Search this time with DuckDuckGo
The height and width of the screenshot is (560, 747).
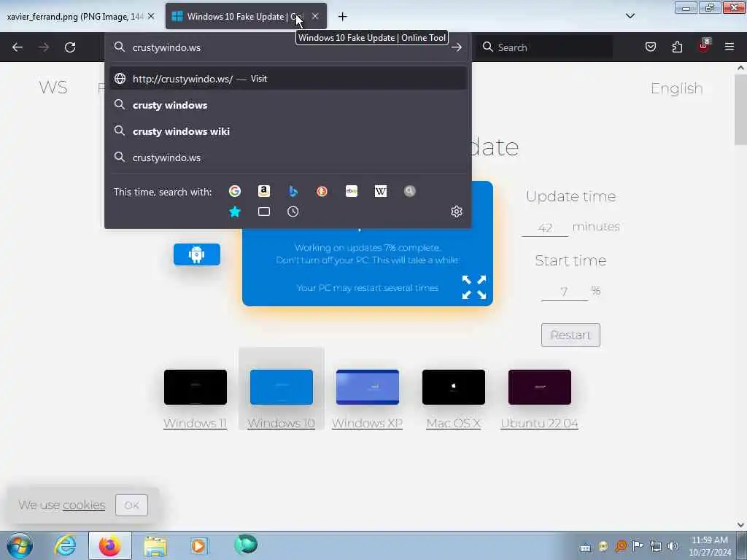pyautogui.click(x=322, y=191)
